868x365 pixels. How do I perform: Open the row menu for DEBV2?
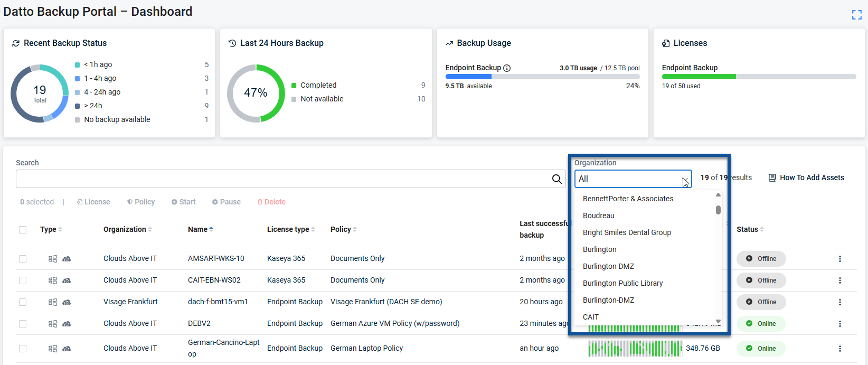pyautogui.click(x=839, y=324)
